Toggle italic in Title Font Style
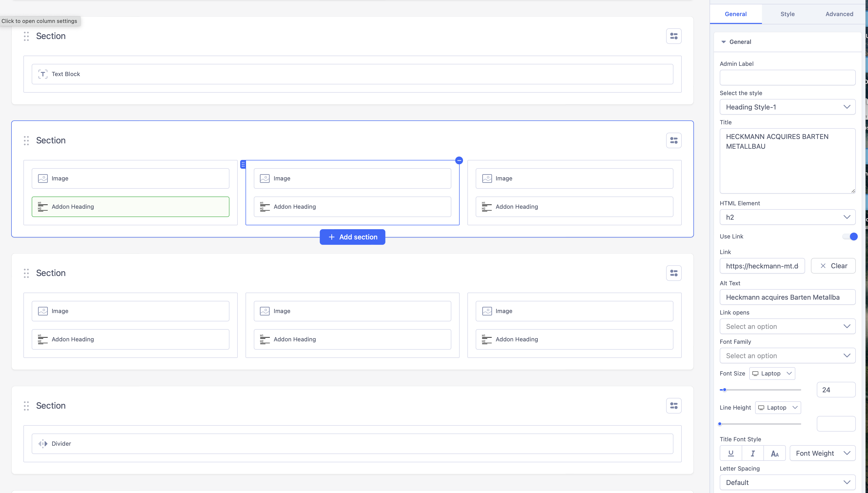Image resolution: width=868 pixels, height=493 pixels. 753,453
